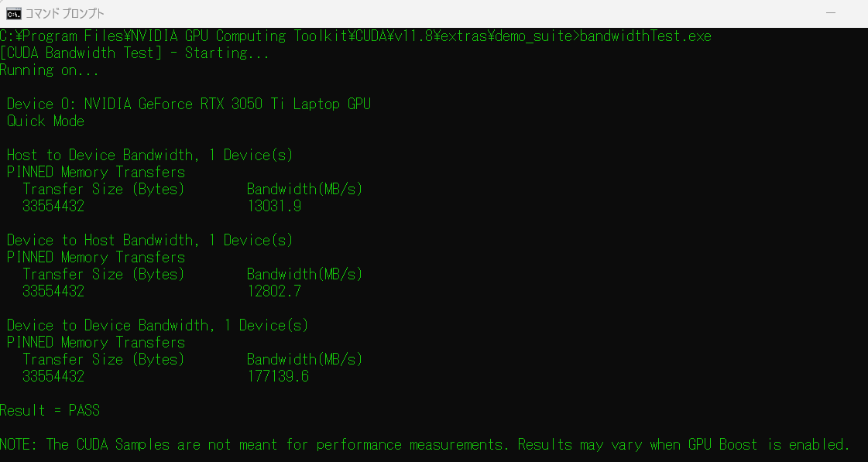Click the コマンド プロンプト window title text
Screen dimensions: 868x462
pyautogui.click(x=65, y=14)
